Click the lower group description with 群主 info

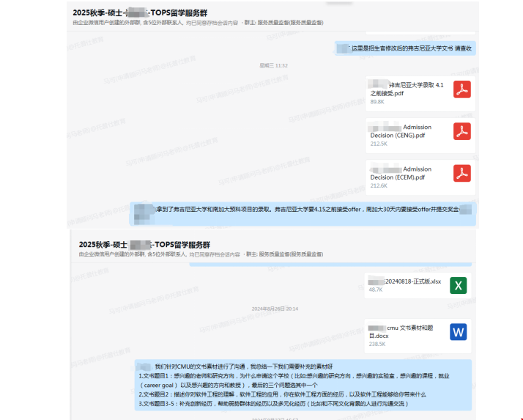coord(198,254)
